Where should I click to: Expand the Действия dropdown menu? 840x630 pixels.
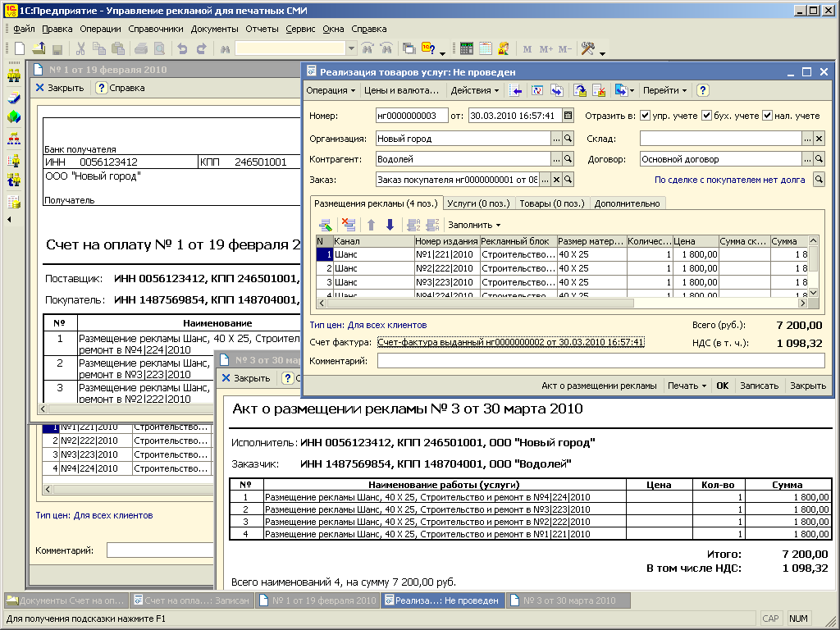[475, 90]
